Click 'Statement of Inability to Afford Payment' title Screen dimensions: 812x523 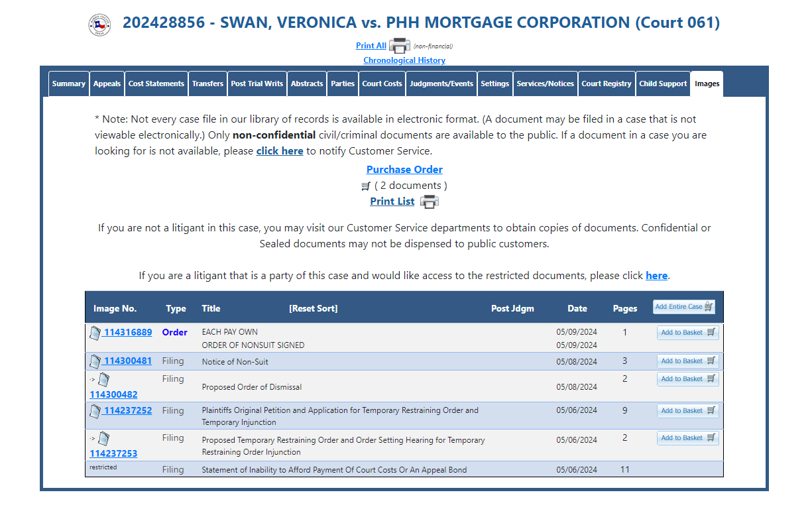pos(334,470)
